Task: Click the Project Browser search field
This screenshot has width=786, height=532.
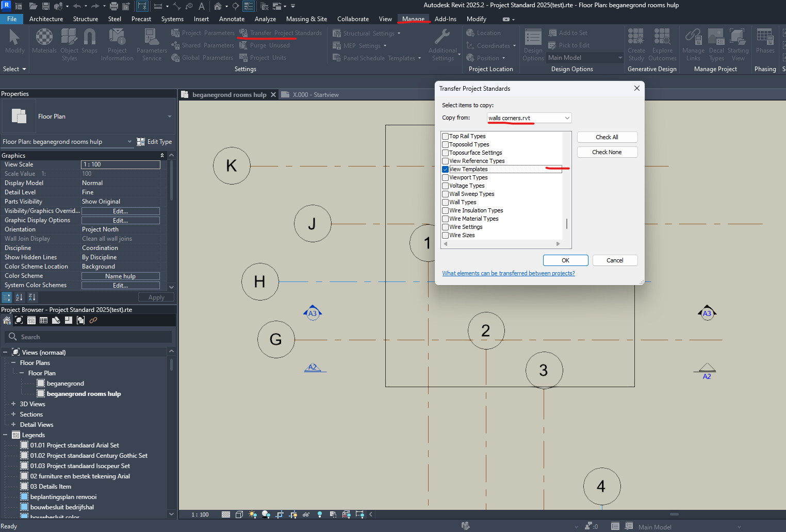Action: tap(89, 337)
